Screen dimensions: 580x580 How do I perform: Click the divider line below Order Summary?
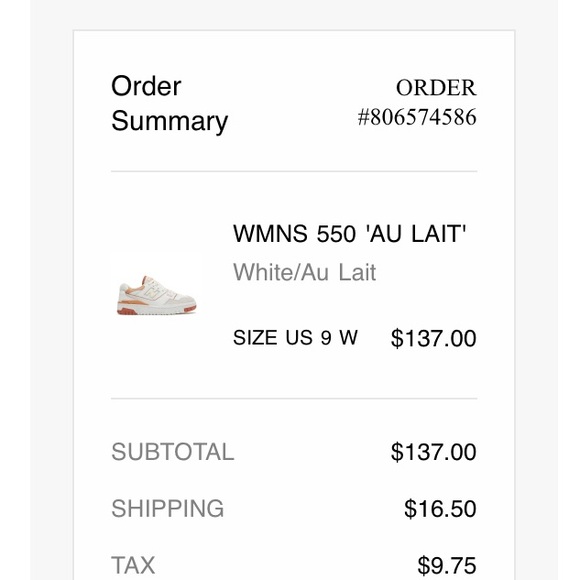coord(294,171)
